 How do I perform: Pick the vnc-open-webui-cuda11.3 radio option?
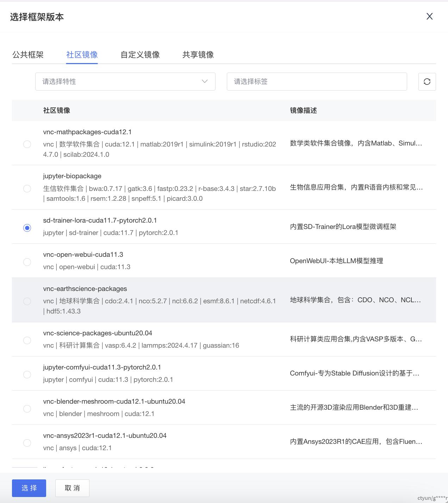click(27, 262)
